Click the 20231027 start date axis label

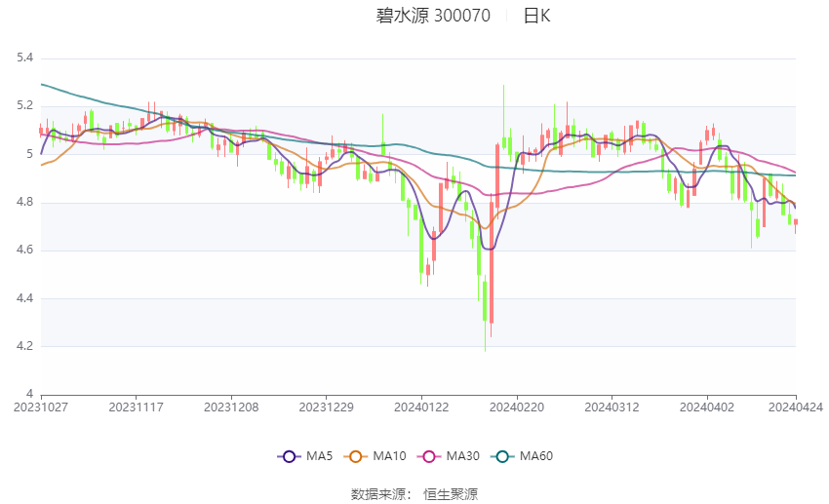pyautogui.click(x=41, y=407)
